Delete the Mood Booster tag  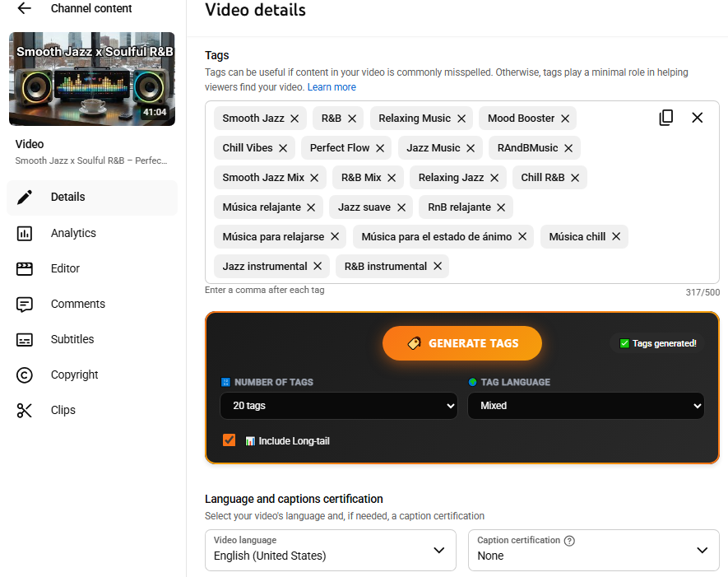(x=565, y=119)
